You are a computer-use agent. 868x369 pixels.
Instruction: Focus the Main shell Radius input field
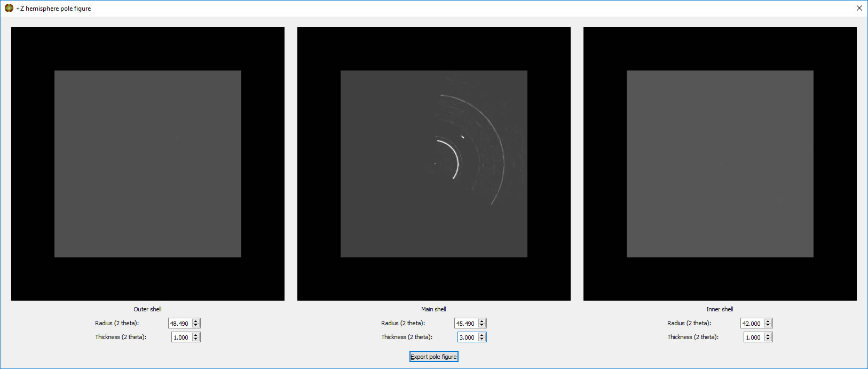point(466,324)
